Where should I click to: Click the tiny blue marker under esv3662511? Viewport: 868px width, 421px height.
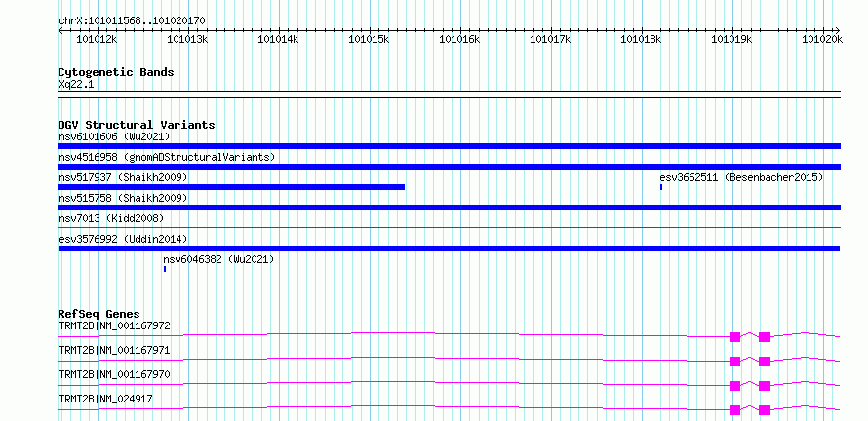pyautogui.click(x=661, y=187)
